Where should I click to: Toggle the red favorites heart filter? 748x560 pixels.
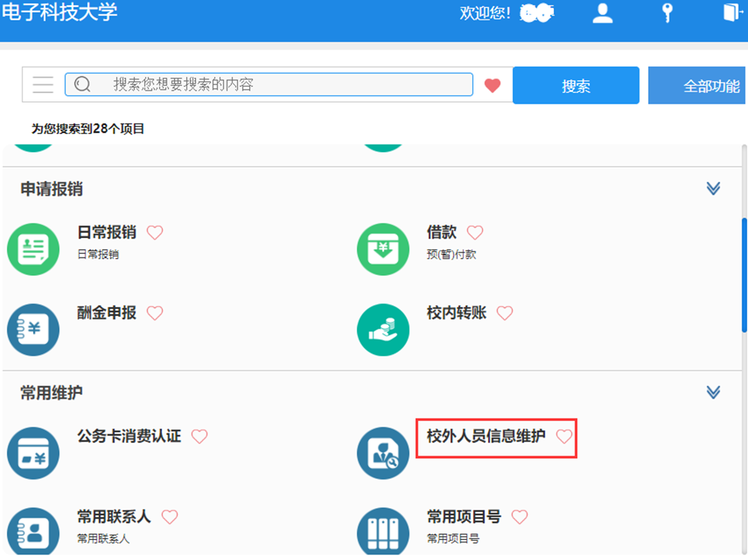tap(492, 86)
